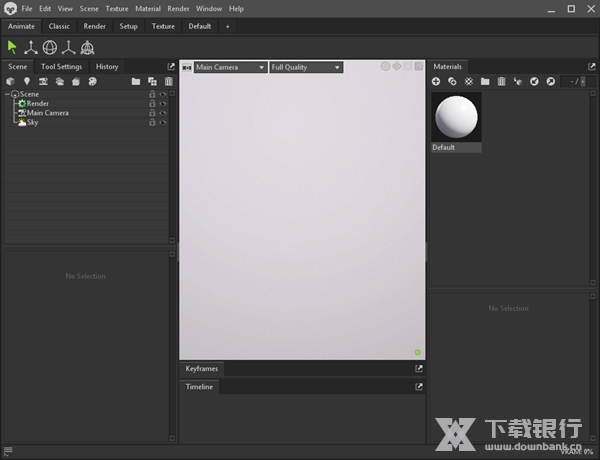
Task: Switch to the History tab
Action: pos(107,67)
